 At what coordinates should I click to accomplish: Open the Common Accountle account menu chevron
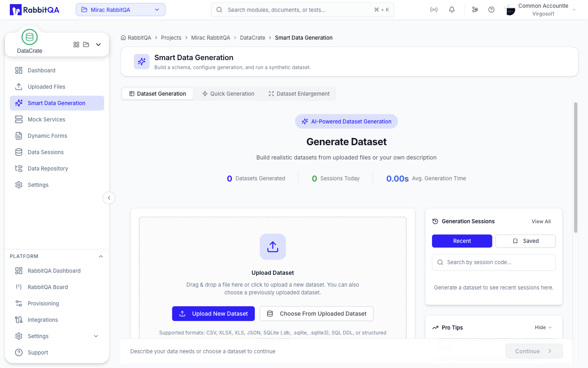(x=574, y=10)
